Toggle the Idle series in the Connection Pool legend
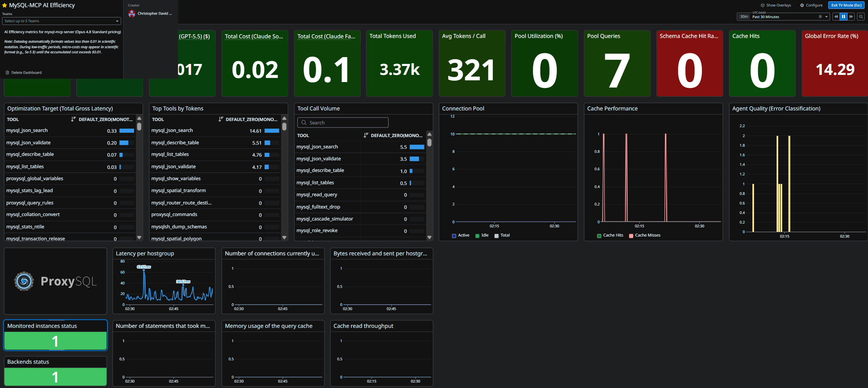Viewport: 868px width, 388px height. (x=482, y=236)
